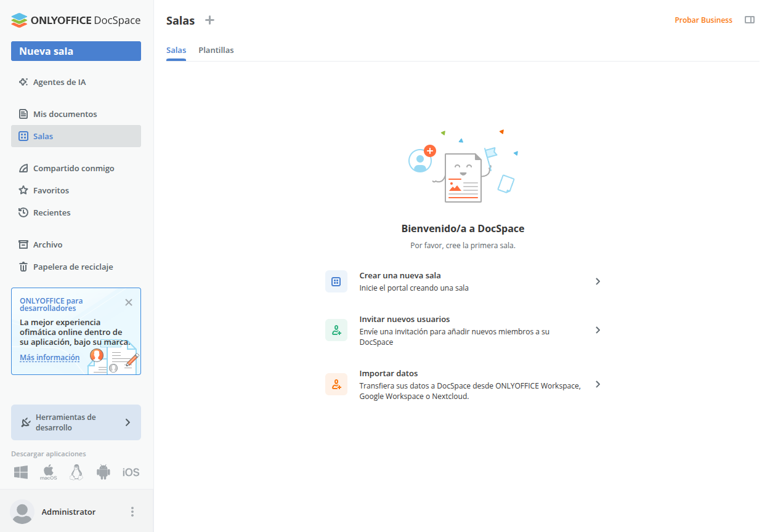The image size is (770, 532).
Task: Click the Probar Business link
Action: pyautogui.click(x=703, y=20)
